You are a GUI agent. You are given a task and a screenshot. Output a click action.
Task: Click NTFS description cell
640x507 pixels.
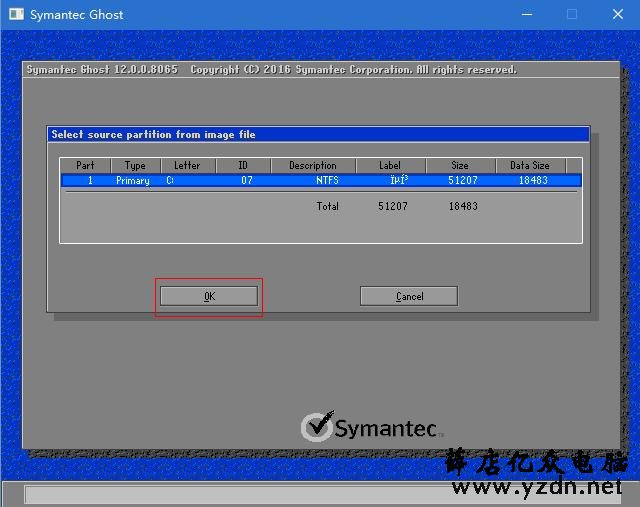pyautogui.click(x=327, y=180)
